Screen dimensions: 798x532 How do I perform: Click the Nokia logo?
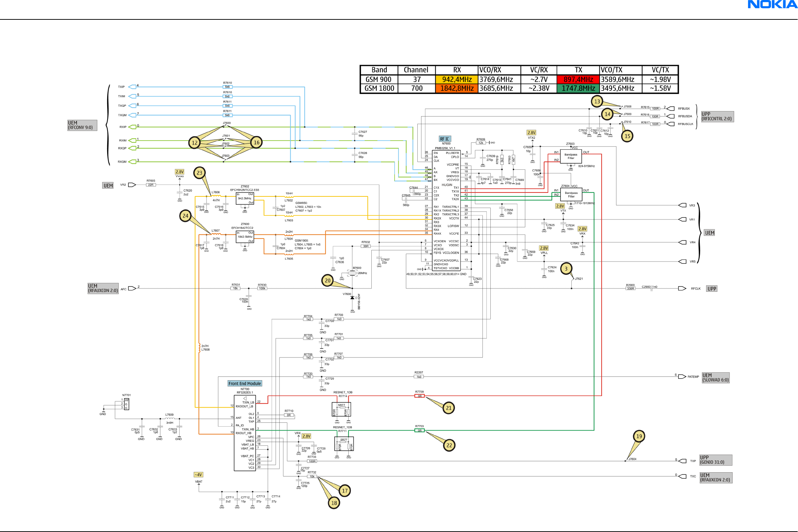coord(772,5)
